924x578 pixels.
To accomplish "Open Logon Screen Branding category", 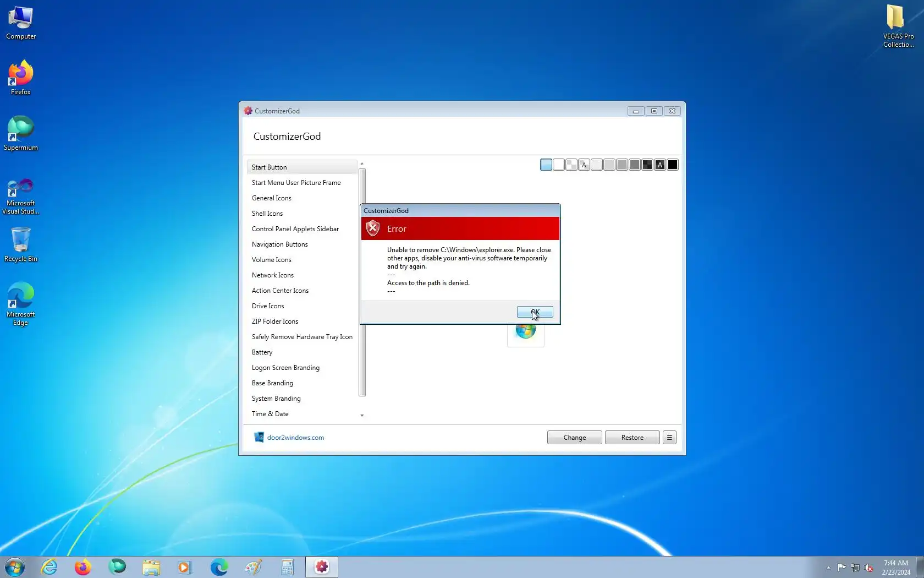I will click(302, 368).
